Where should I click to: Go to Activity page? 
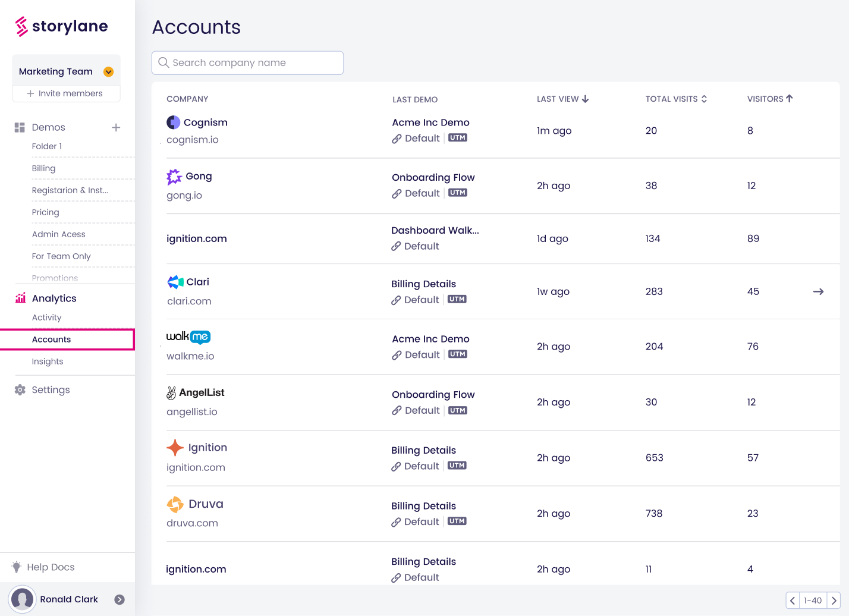(x=46, y=318)
